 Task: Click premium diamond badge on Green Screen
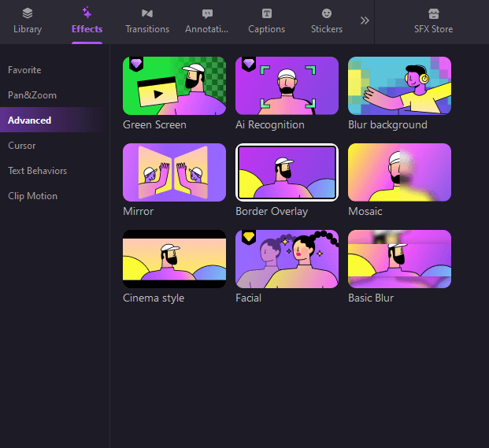coord(136,64)
